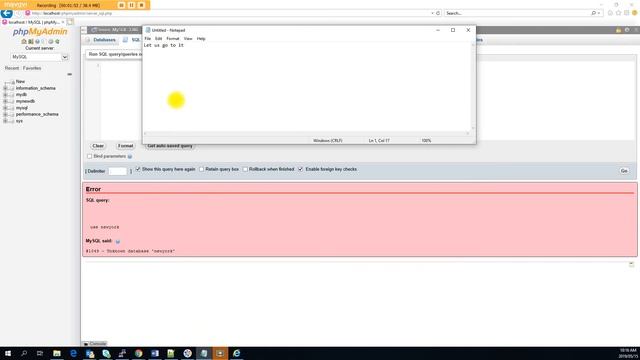Expand the mynewdb database node

[x=5, y=101]
